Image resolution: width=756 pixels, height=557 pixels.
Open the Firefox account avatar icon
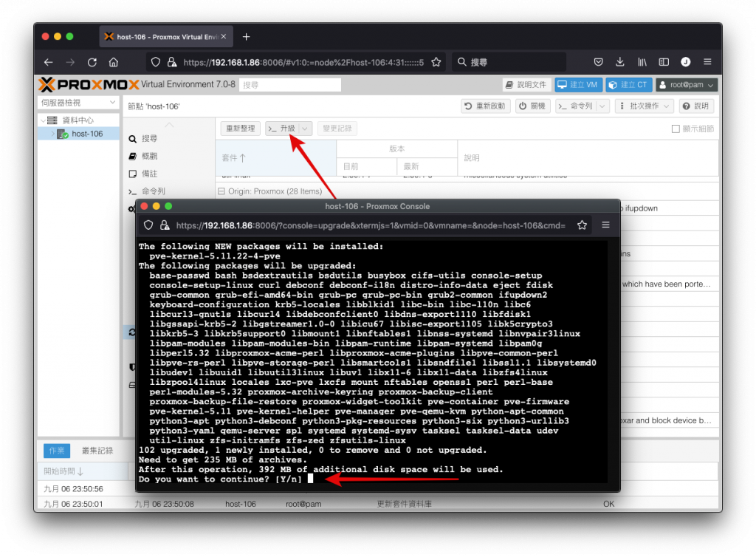(x=686, y=62)
